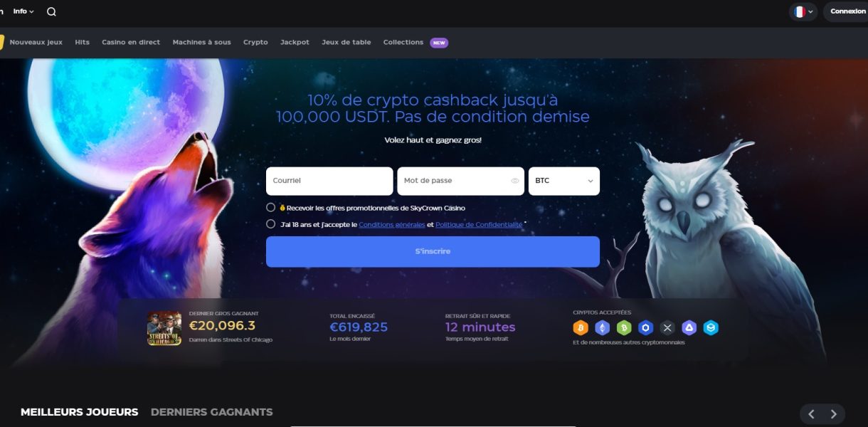
Task: Open the Casino en direct menu
Action: point(131,42)
